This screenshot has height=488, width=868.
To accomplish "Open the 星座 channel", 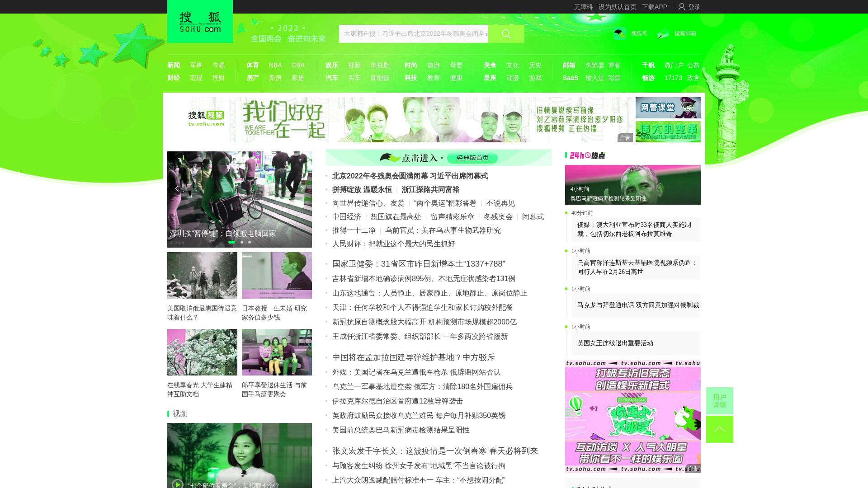I will click(490, 78).
